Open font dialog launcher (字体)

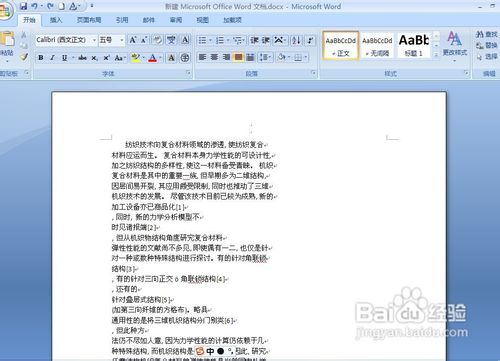pyautogui.click(x=188, y=73)
